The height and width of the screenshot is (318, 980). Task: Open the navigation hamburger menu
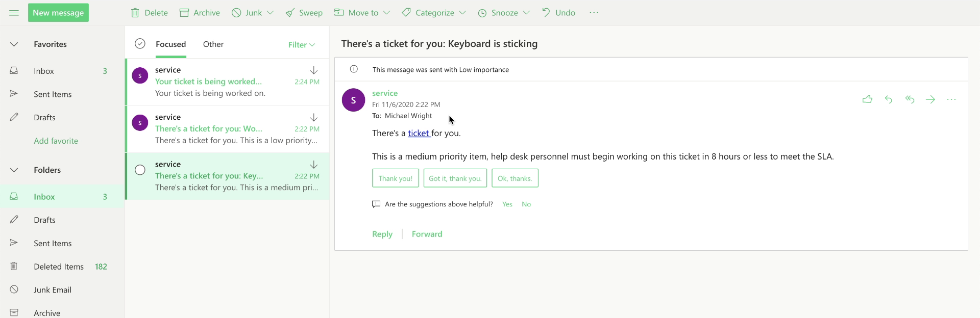point(14,12)
